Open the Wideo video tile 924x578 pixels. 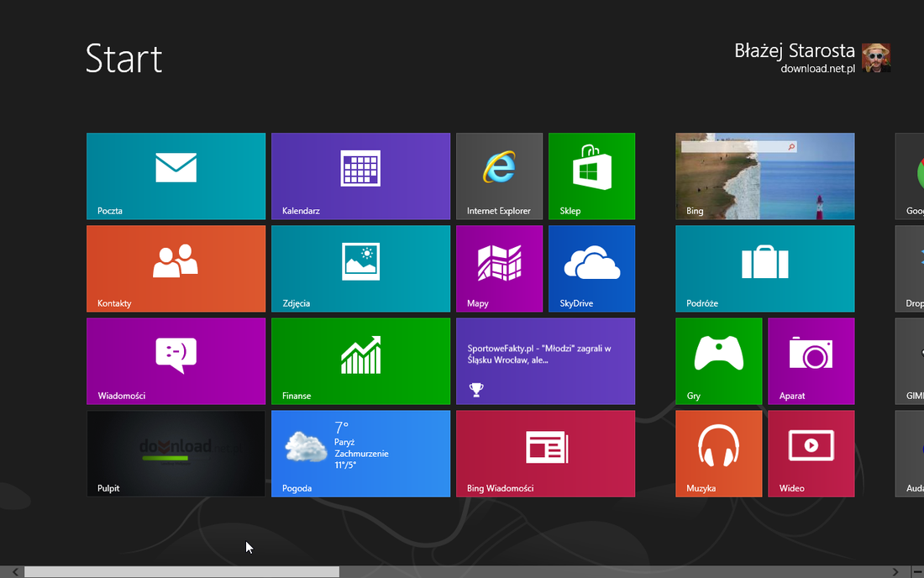(811, 454)
